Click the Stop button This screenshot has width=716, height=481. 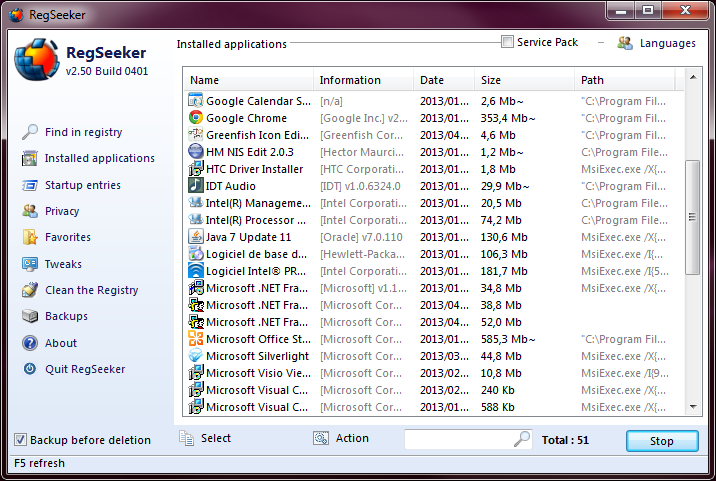[662, 441]
